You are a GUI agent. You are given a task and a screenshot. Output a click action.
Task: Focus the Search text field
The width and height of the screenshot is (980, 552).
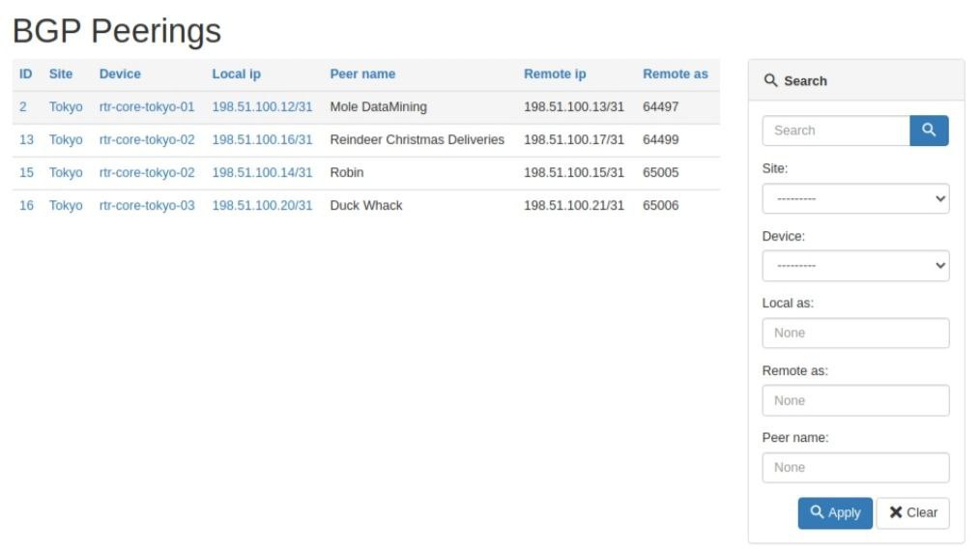click(x=836, y=131)
